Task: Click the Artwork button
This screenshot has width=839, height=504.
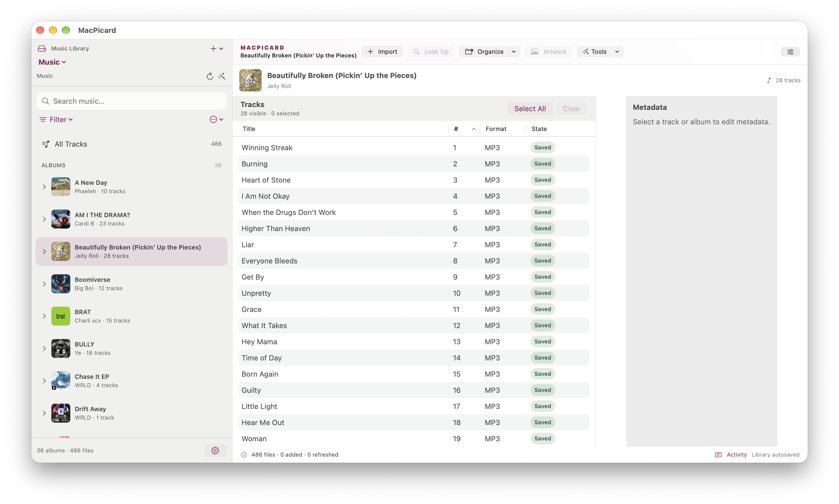Action: [548, 52]
